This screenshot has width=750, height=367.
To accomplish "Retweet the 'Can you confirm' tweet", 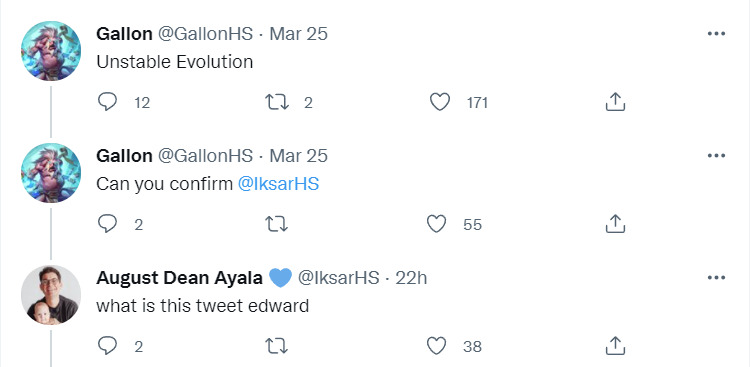I will pyautogui.click(x=277, y=224).
